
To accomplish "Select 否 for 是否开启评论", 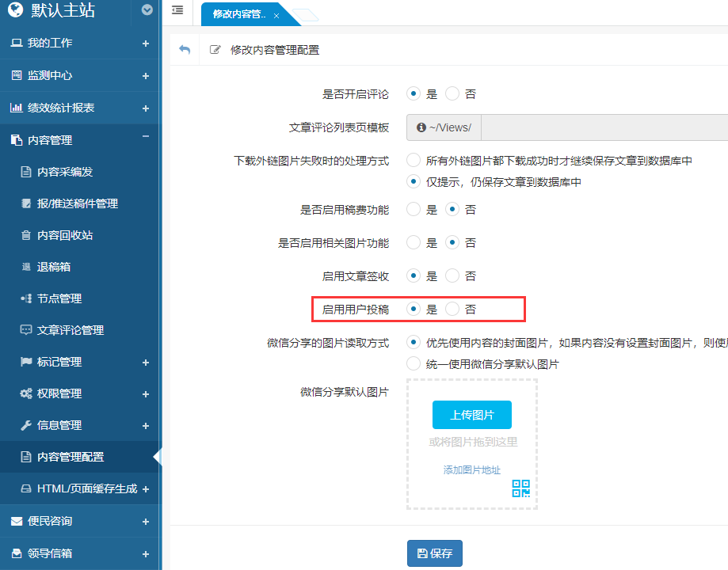I will point(452,94).
